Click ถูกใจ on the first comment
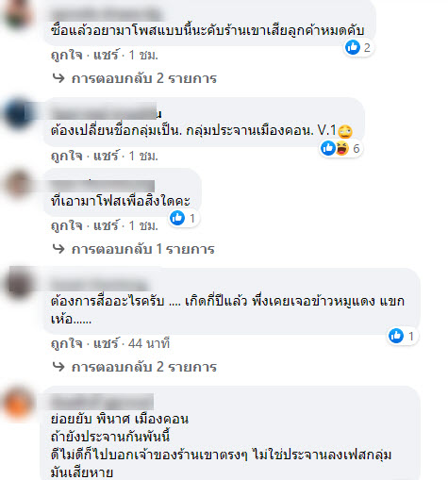This screenshot has height=480, width=448. pyautogui.click(x=67, y=55)
